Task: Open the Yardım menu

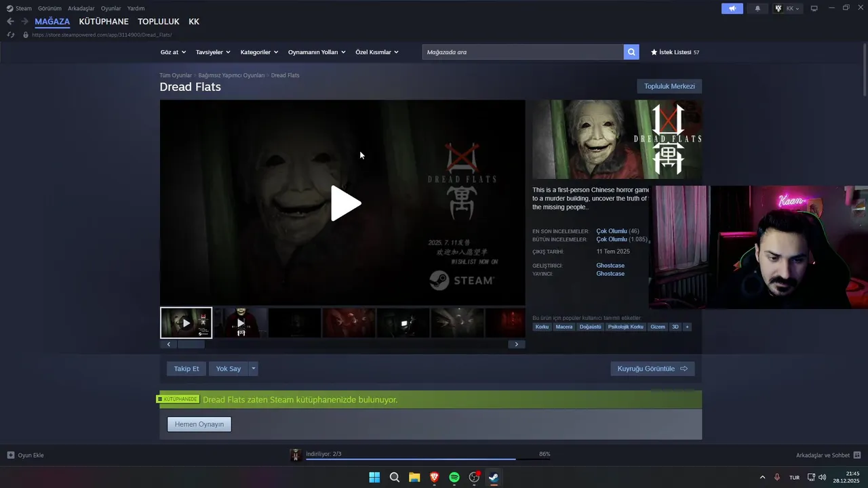Action: (x=136, y=8)
